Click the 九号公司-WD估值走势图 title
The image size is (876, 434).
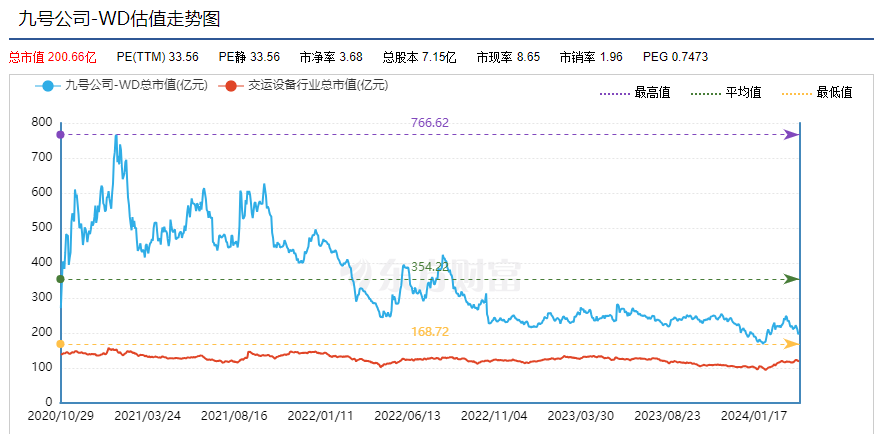[119, 19]
